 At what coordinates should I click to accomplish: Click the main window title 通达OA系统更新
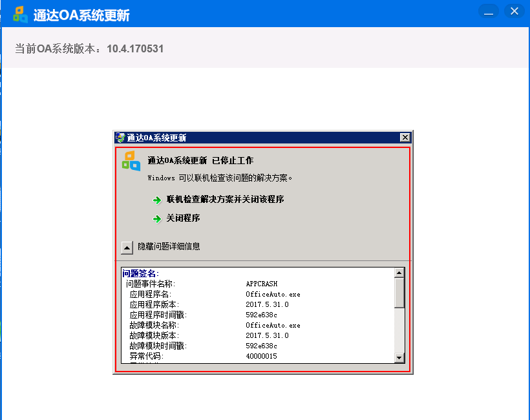pyautogui.click(x=81, y=16)
